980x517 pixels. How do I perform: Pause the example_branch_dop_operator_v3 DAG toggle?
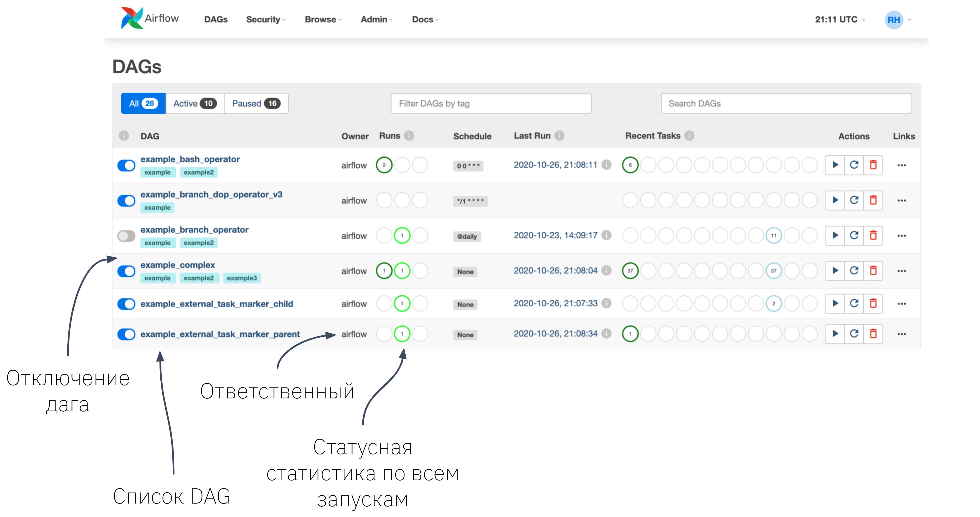(x=126, y=200)
